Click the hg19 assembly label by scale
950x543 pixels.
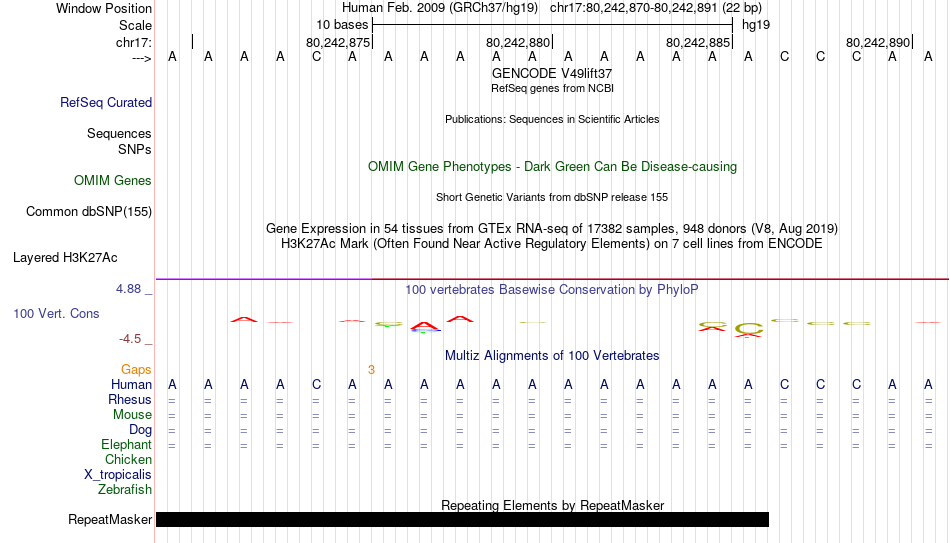(x=756, y=25)
